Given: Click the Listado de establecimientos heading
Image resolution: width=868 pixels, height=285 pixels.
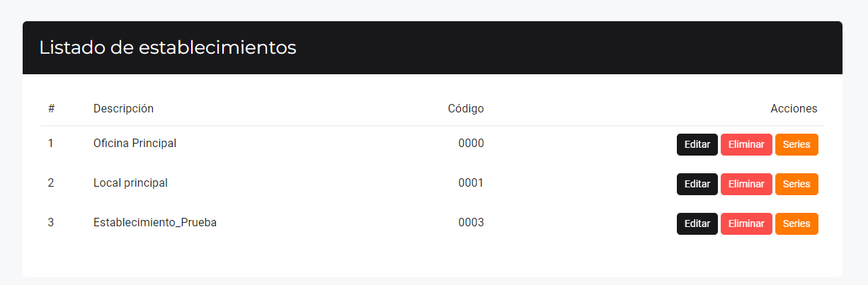Looking at the screenshot, I should (x=168, y=47).
